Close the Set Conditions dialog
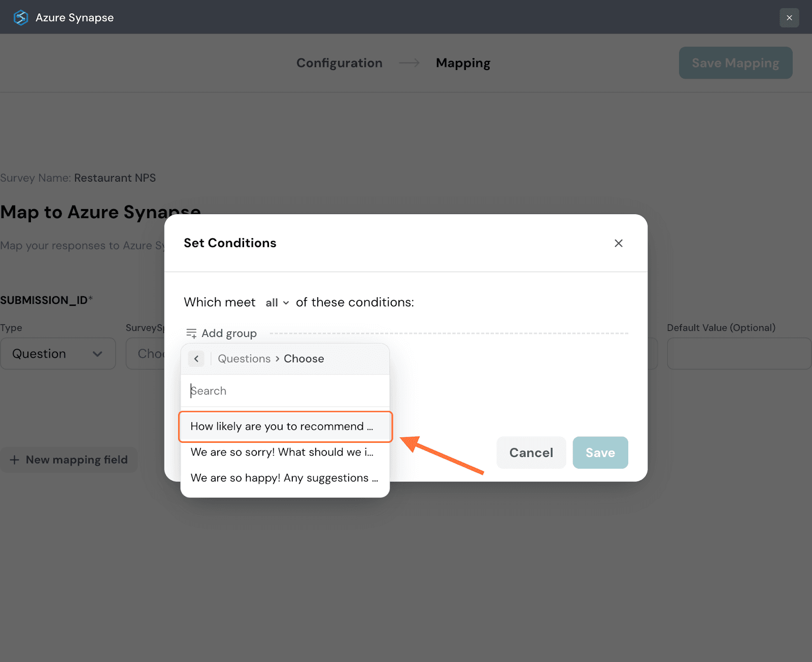Viewport: 812px width, 662px height. coord(618,243)
